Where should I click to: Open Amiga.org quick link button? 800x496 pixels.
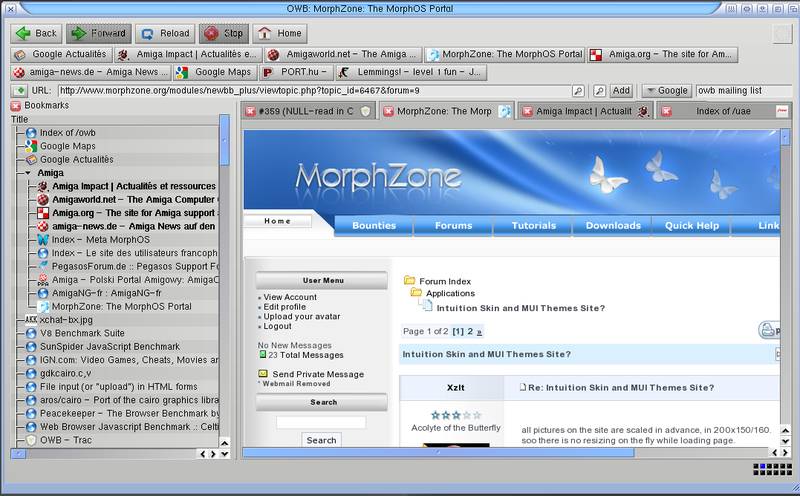click(x=662, y=54)
